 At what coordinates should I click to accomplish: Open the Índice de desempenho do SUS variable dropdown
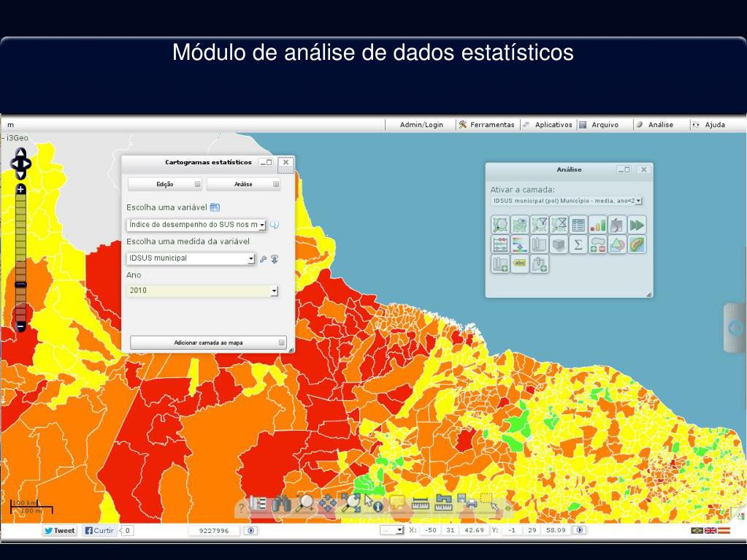coord(196,225)
